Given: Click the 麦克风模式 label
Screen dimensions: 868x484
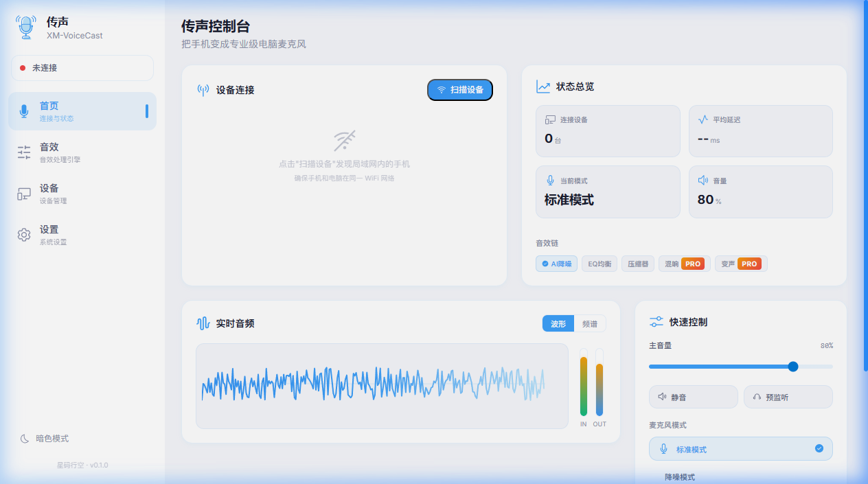Looking at the screenshot, I should [x=667, y=425].
